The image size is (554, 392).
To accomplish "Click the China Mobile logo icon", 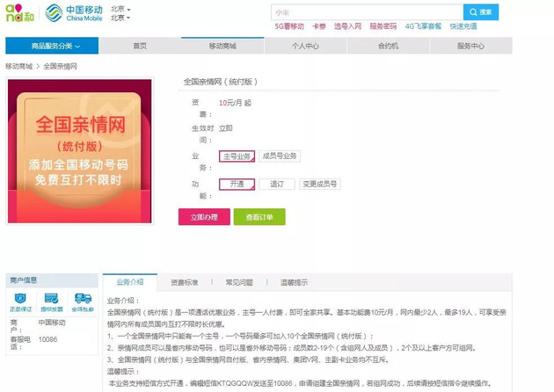I will click(54, 13).
